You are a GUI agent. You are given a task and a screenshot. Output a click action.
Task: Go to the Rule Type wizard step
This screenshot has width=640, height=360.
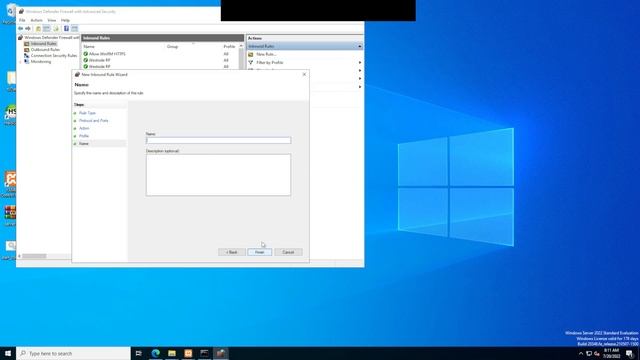point(87,113)
